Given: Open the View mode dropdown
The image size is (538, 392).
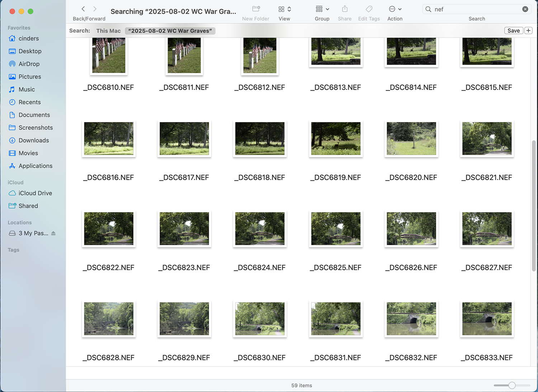Looking at the screenshot, I should [284, 9].
